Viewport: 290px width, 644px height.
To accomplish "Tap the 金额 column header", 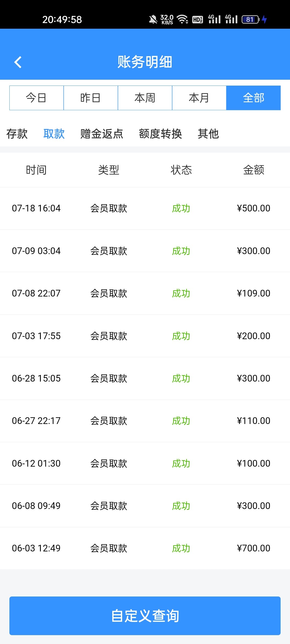I will pos(254,170).
